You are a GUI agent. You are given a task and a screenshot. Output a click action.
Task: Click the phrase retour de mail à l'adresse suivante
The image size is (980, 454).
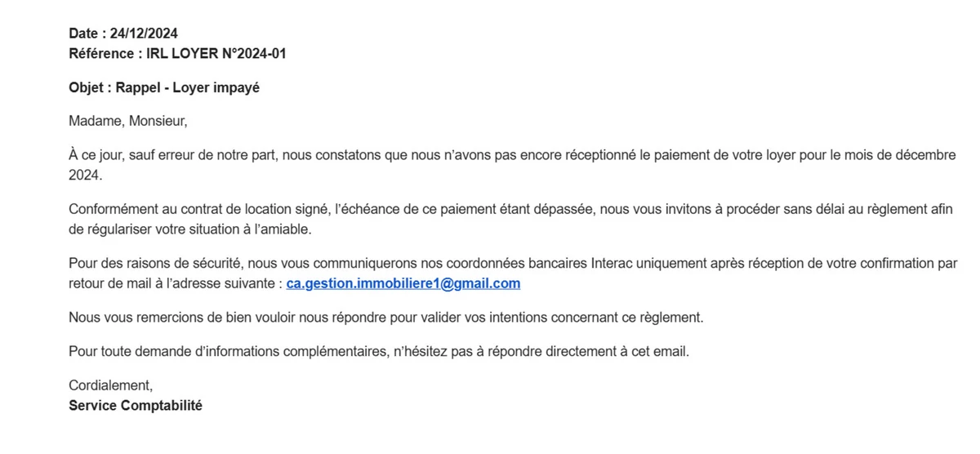pos(176,283)
